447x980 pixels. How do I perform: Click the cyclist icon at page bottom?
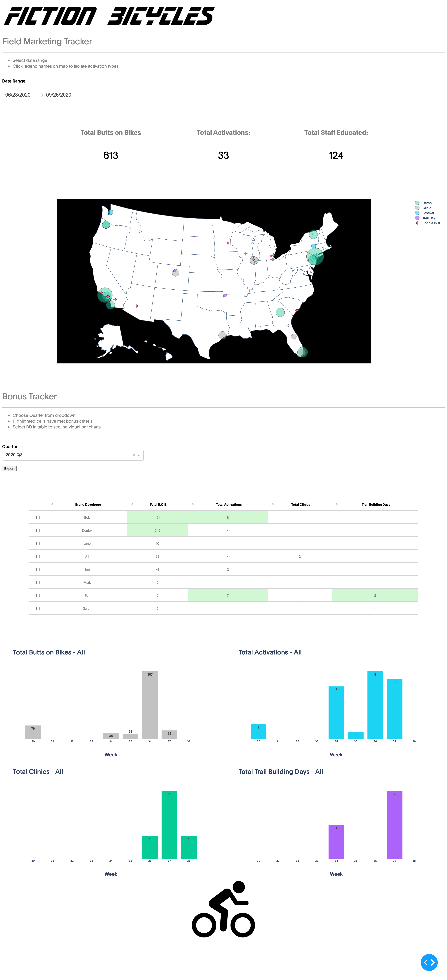[x=223, y=910]
